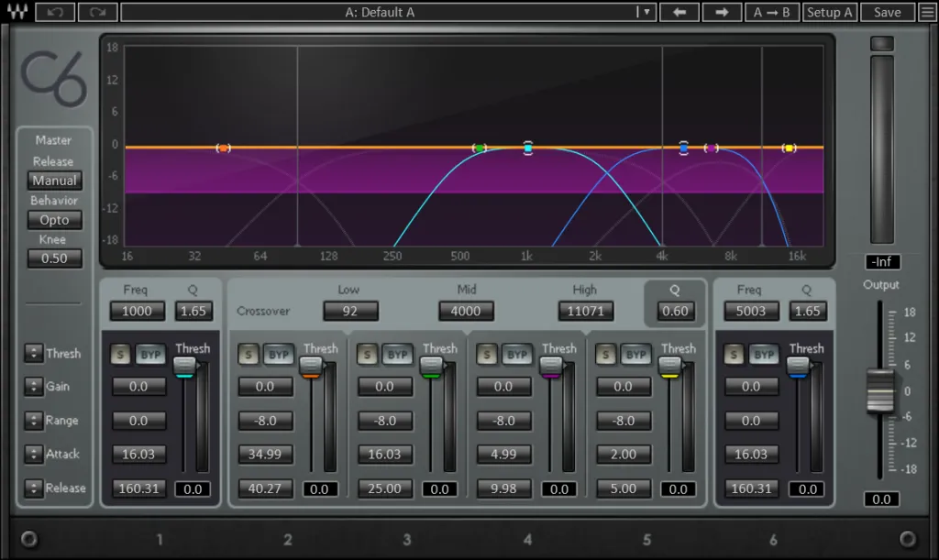The height and width of the screenshot is (560, 939).
Task: Switch to Setup A
Action: 830,12
